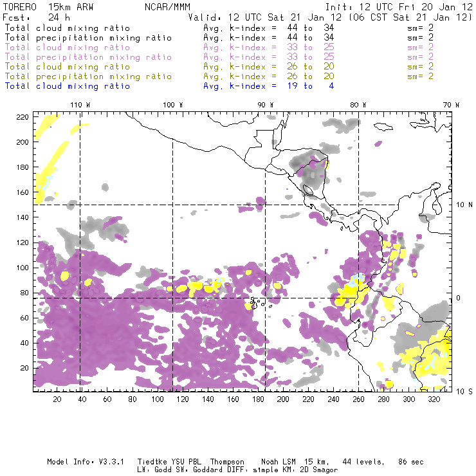This screenshot has height=476, width=476.
Task: Click the '100 W' longitude label
Action: point(173,105)
